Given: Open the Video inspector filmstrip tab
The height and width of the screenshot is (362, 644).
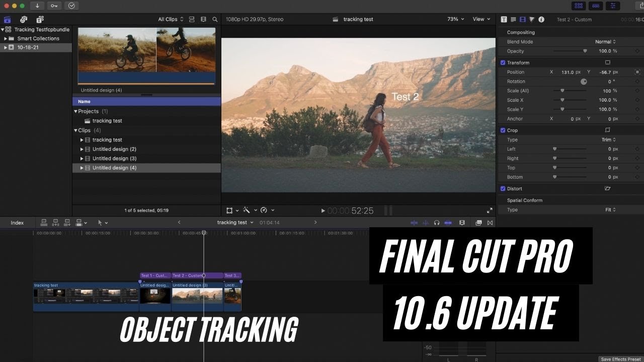Looking at the screenshot, I should click(522, 19).
